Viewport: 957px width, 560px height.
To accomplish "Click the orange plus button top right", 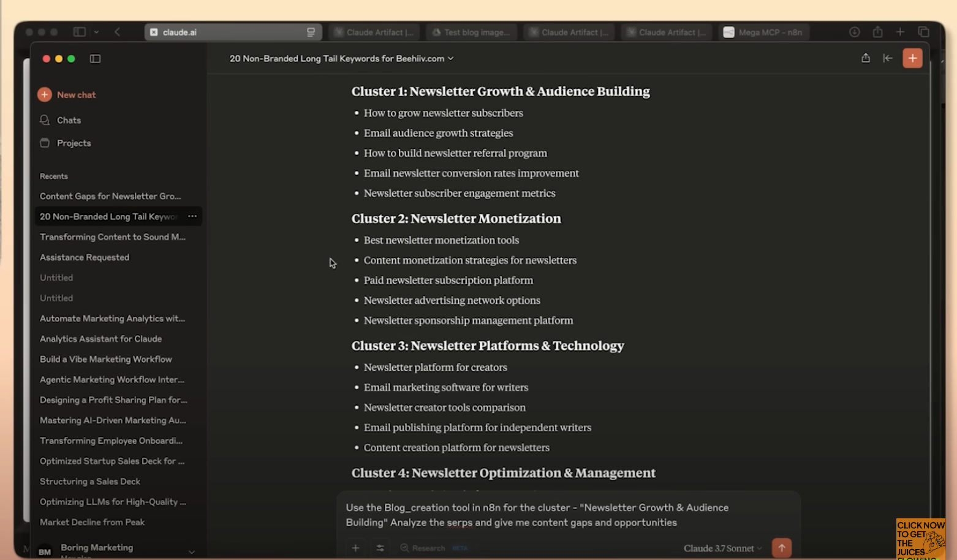I will [x=912, y=58].
